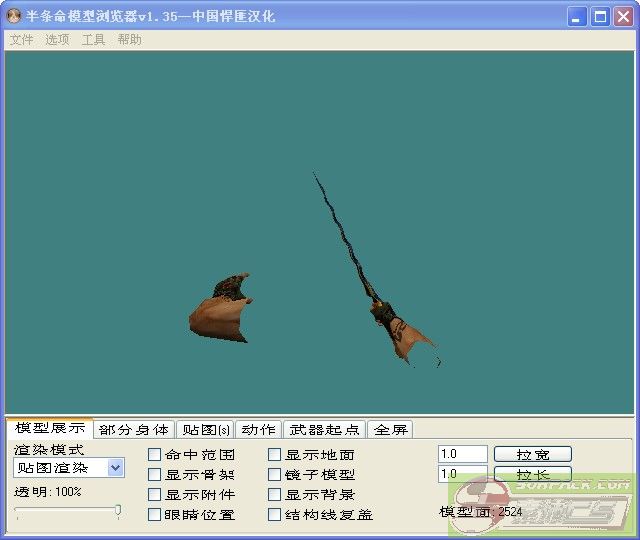Click the 拉宽 (widen) button
Image resolution: width=640 pixels, height=540 pixels.
coord(532,454)
